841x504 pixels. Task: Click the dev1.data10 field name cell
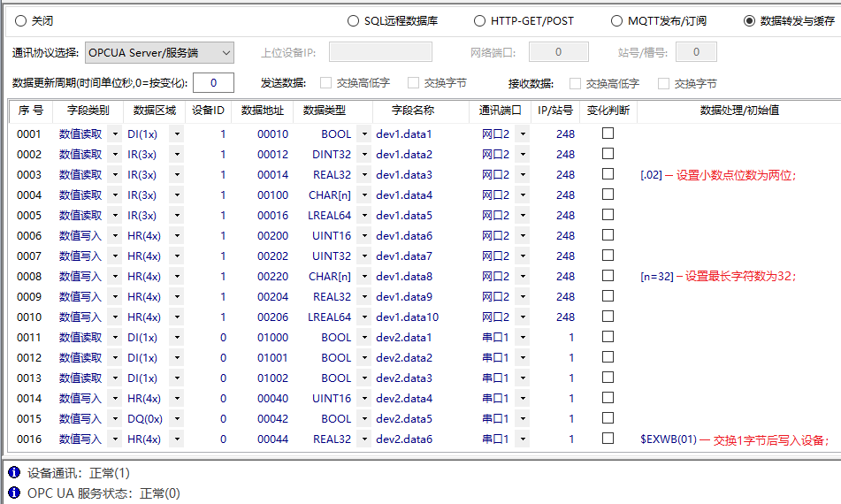pyautogui.click(x=407, y=317)
